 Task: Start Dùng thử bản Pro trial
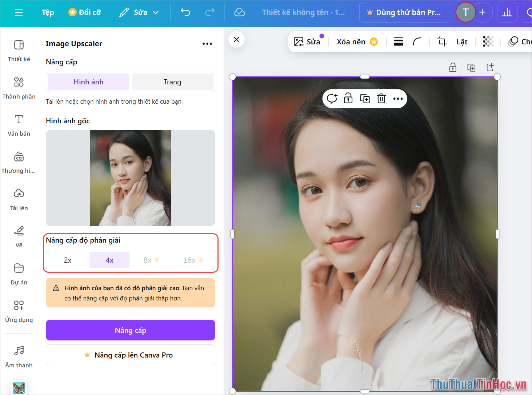pyautogui.click(x=405, y=12)
